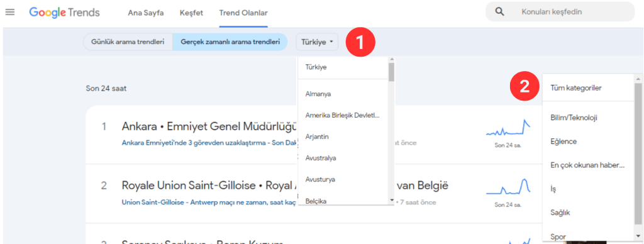
Task: Click sparkline chart of Union Saint-Gilloise trend
Action: coord(508,187)
